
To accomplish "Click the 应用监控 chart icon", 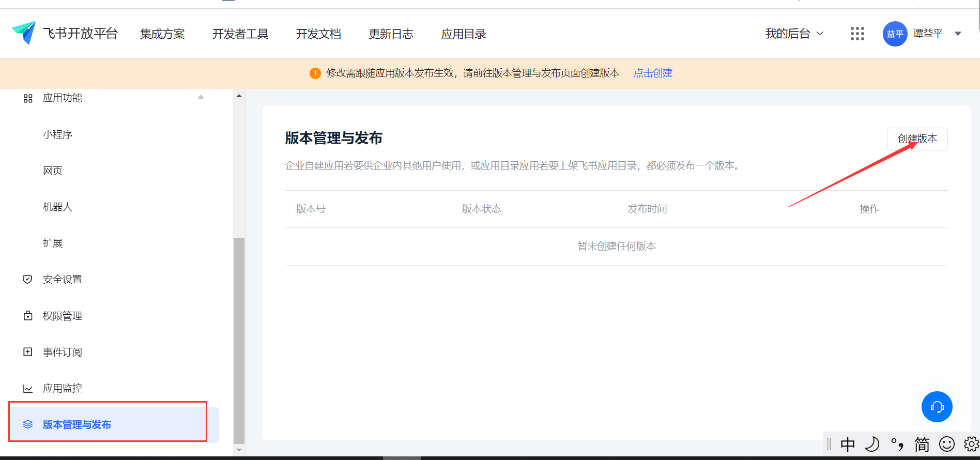I will [x=28, y=389].
